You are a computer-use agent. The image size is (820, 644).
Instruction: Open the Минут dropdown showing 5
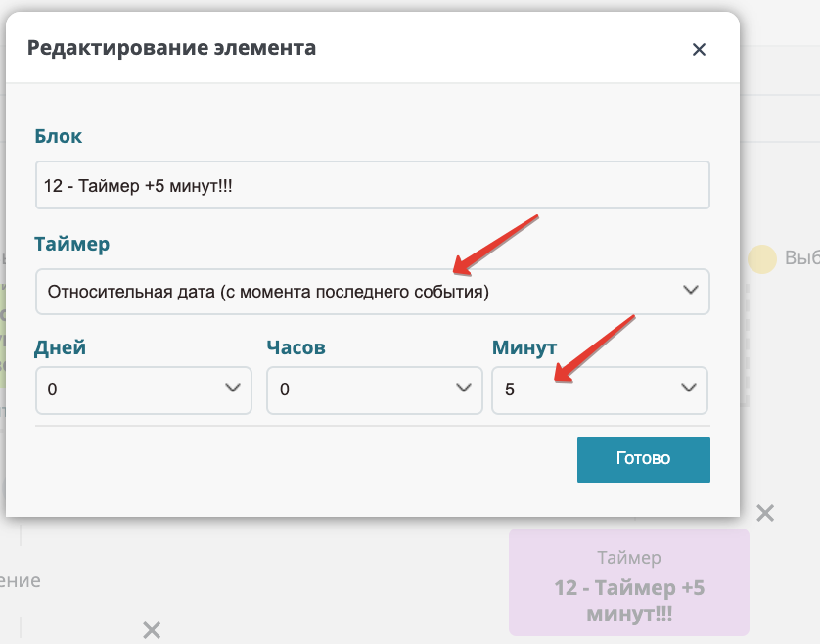tap(600, 391)
